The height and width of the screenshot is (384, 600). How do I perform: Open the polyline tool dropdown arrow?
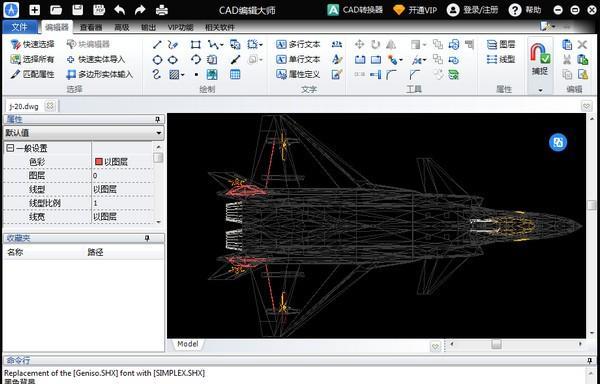tap(222, 45)
